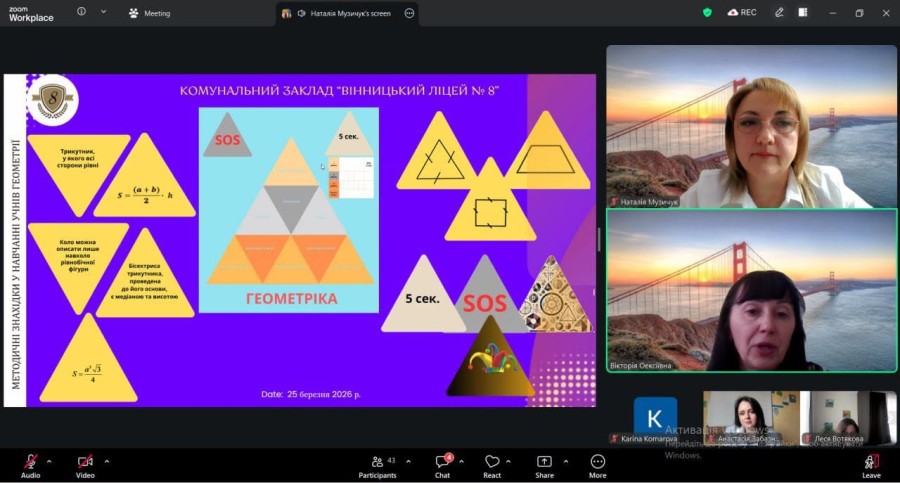This screenshot has width=900, height=483.
Task: Open the React menu
Action: [492, 466]
